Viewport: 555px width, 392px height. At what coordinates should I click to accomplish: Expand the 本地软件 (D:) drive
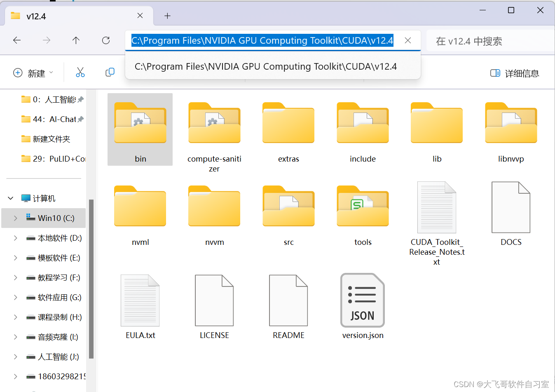pyautogui.click(x=16, y=238)
